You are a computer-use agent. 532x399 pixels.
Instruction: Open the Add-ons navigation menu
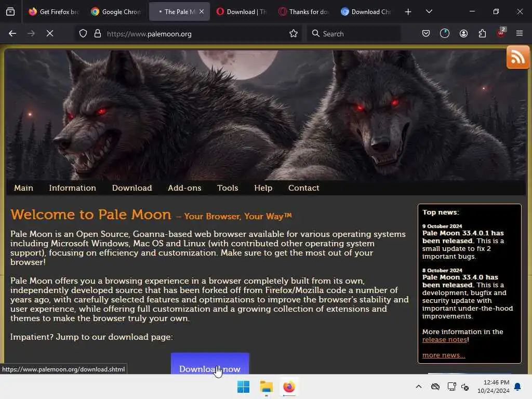click(x=184, y=188)
